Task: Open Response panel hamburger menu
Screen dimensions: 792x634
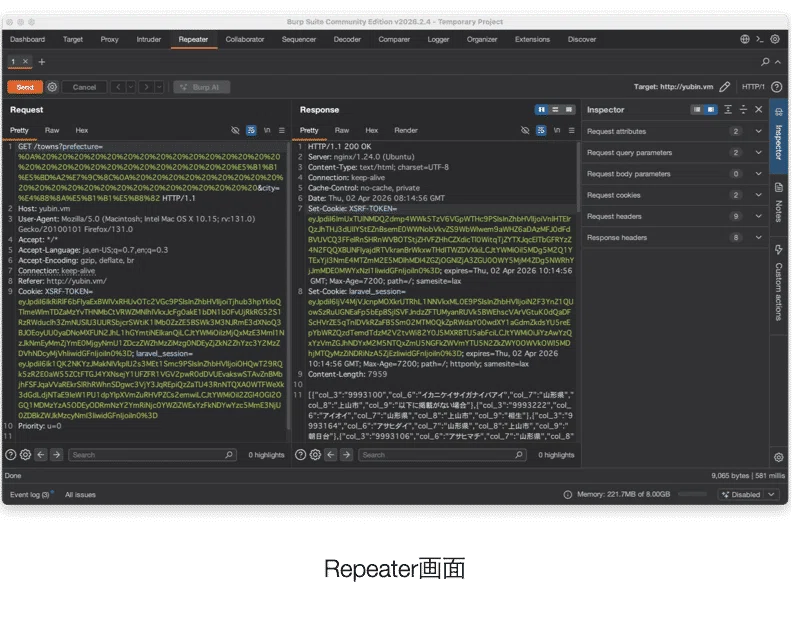Action: (x=571, y=130)
